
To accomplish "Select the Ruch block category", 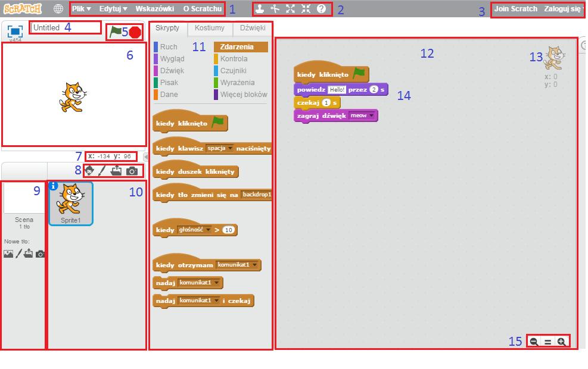I will coord(166,47).
